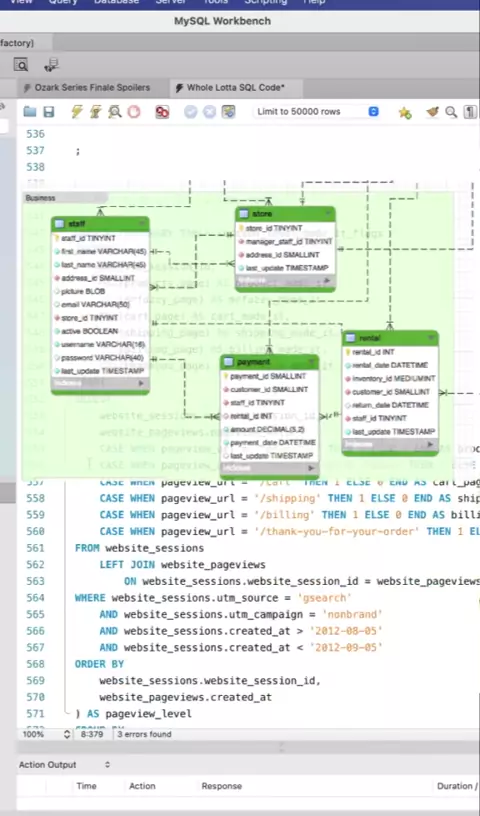Click the Duration column header
This screenshot has width=480, height=816.
click(x=456, y=786)
